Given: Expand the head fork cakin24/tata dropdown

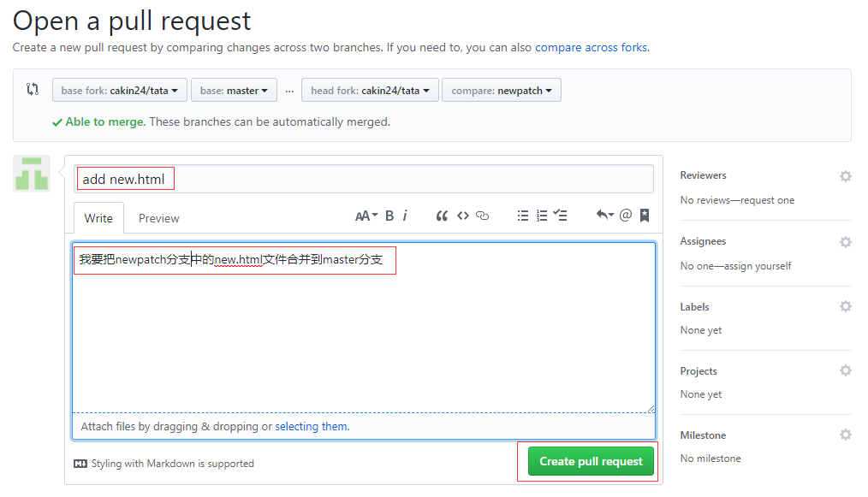Looking at the screenshot, I should (370, 90).
